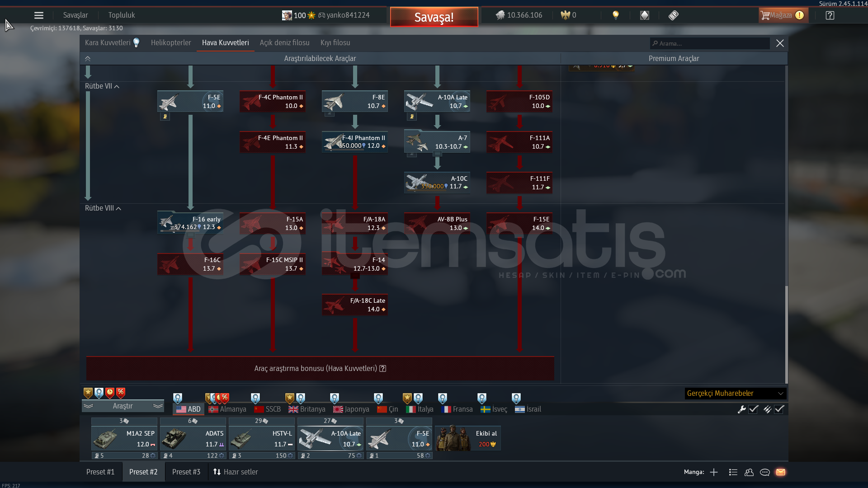The width and height of the screenshot is (868, 488).
Task: Click the Golden Eagles balance showing 0
Action: pos(568,15)
